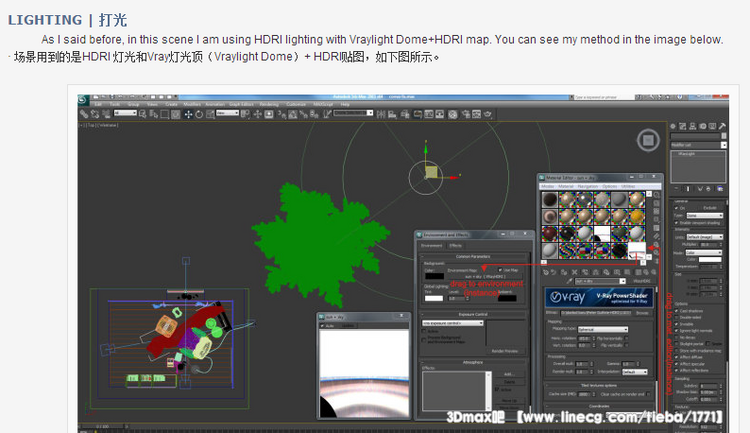
Task: Toggle the VRayLight On checkbox
Action: coord(676,208)
